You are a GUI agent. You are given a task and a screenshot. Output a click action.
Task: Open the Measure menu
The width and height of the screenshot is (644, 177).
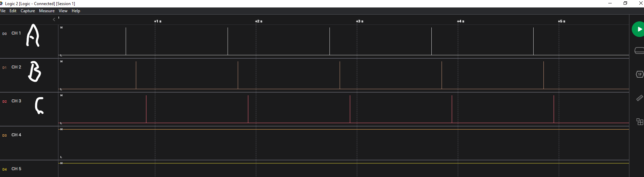[x=47, y=11]
